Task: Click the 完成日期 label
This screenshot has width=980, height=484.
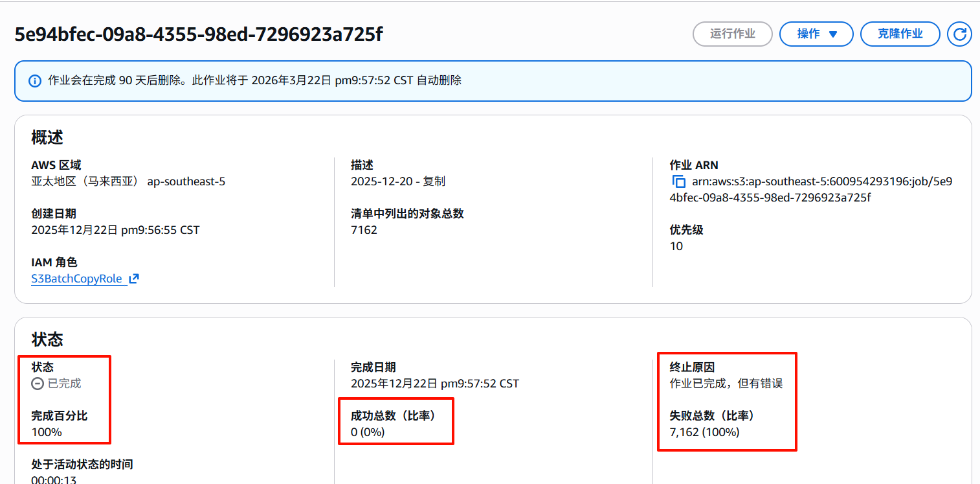Action: pyautogui.click(x=373, y=367)
